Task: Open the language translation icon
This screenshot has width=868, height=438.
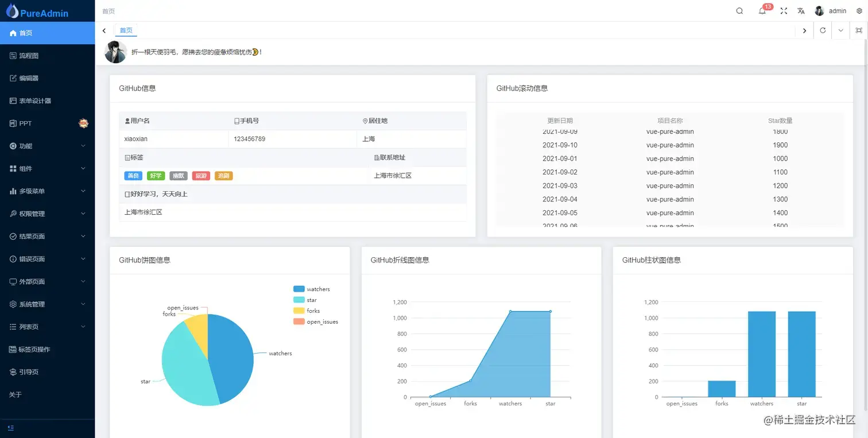Action: click(801, 11)
